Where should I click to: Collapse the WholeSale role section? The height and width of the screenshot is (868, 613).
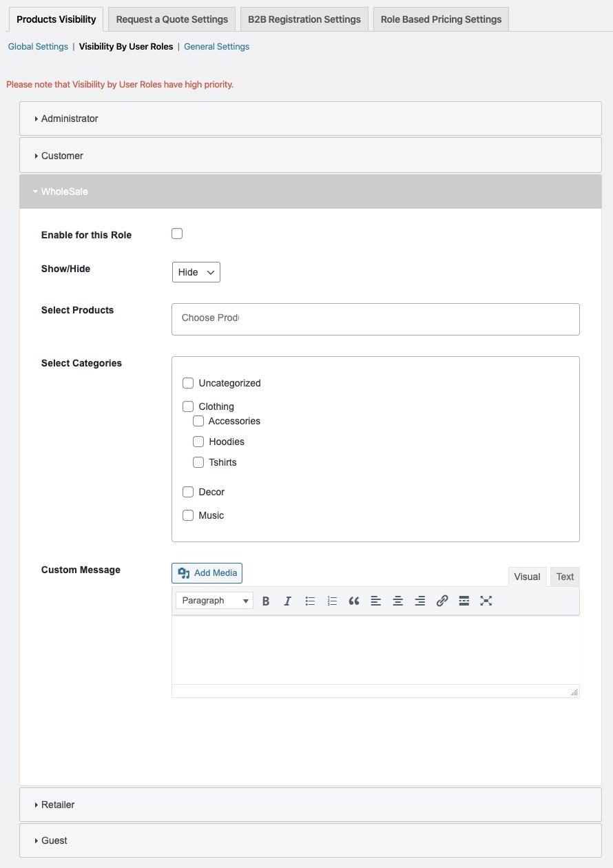point(311,192)
